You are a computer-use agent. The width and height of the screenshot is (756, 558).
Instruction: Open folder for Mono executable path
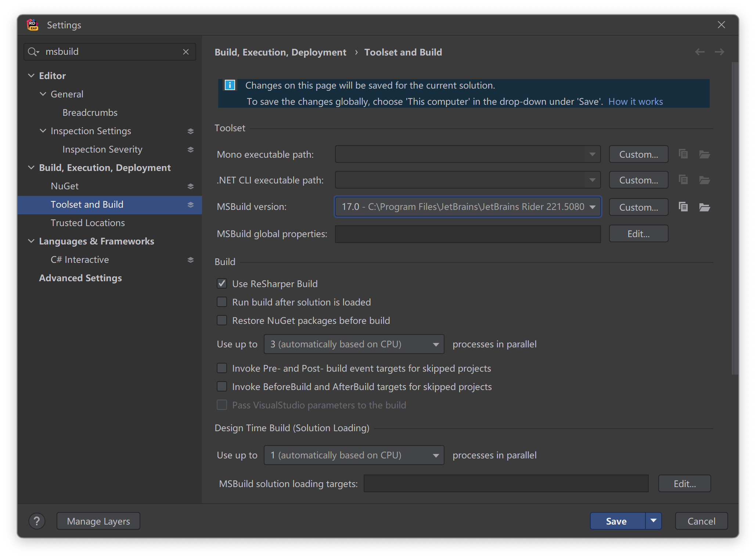point(704,154)
